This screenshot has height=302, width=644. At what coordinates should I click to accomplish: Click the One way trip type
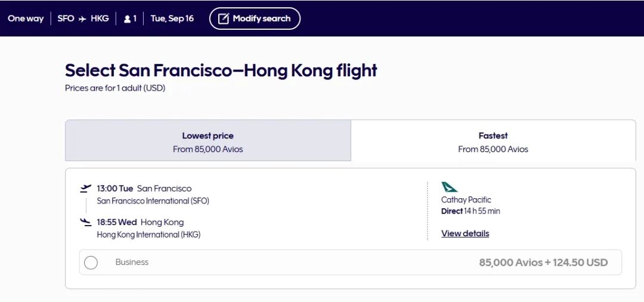(x=26, y=19)
